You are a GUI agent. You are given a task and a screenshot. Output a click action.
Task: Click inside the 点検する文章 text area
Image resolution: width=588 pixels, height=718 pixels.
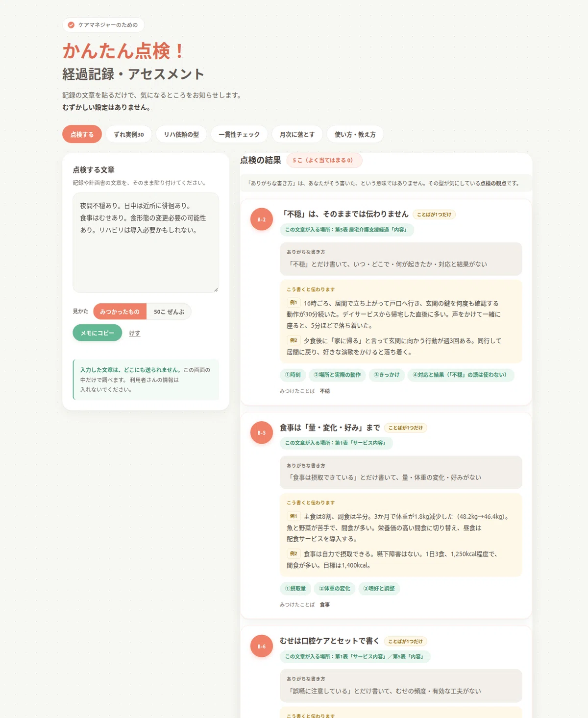point(146,242)
